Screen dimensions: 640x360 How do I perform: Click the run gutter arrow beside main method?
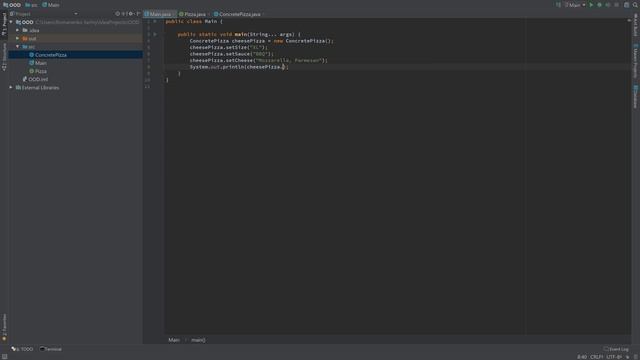point(155,34)
